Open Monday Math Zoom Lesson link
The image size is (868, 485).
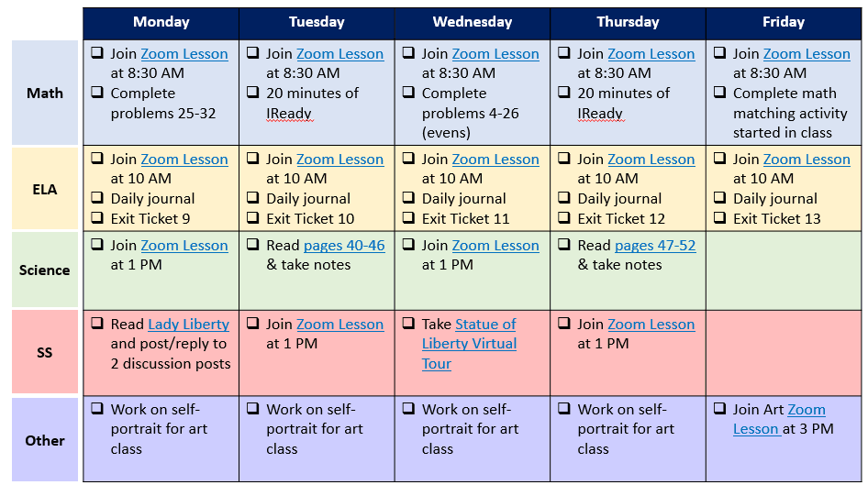point(184,54)
